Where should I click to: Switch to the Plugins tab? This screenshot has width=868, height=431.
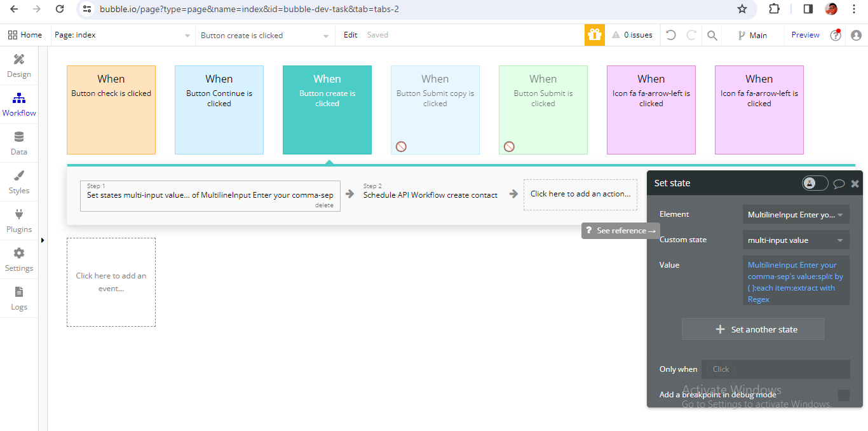click(x=19, y=221)
